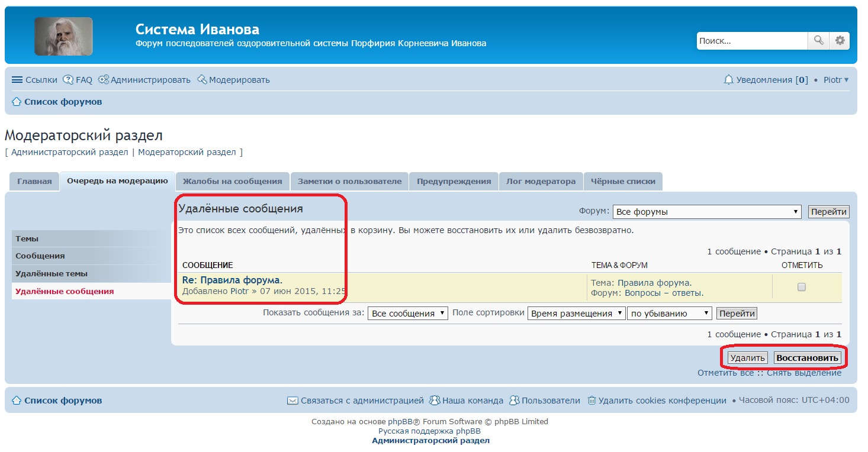This screenshot has width=868, height=452.
Task: Click the Модерировать hammer icon
Action: point(202,80)
